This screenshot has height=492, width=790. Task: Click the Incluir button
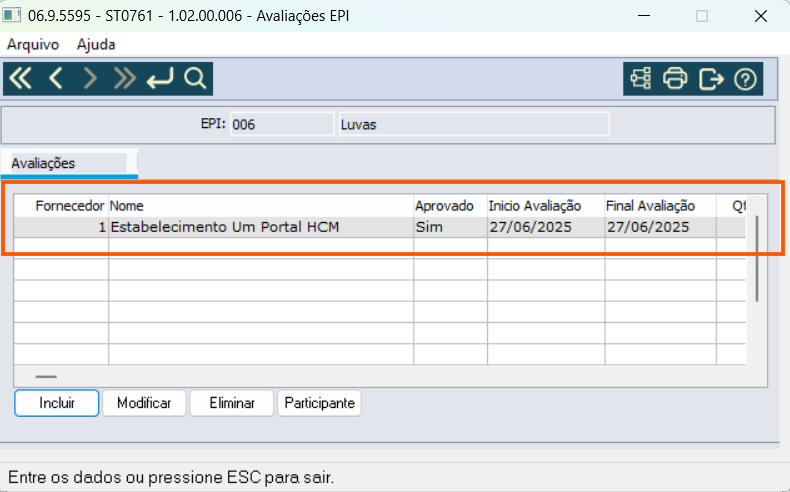click(x=56, y=403)
